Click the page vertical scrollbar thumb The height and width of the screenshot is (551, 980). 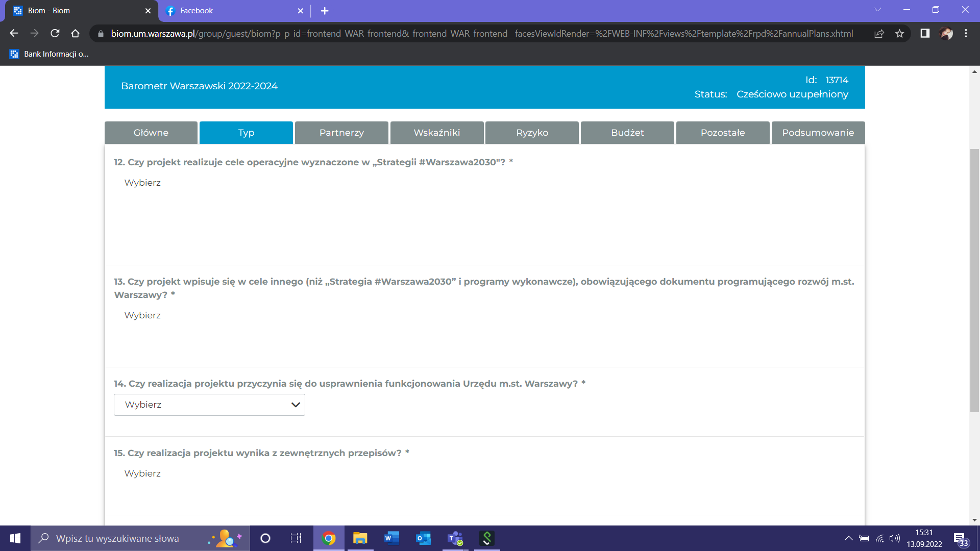click(x=974, y=281)
